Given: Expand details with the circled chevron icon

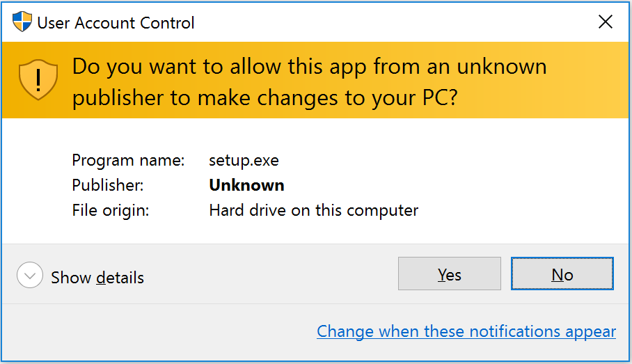Looking at the screenshot, I should (x=30, y=276).
